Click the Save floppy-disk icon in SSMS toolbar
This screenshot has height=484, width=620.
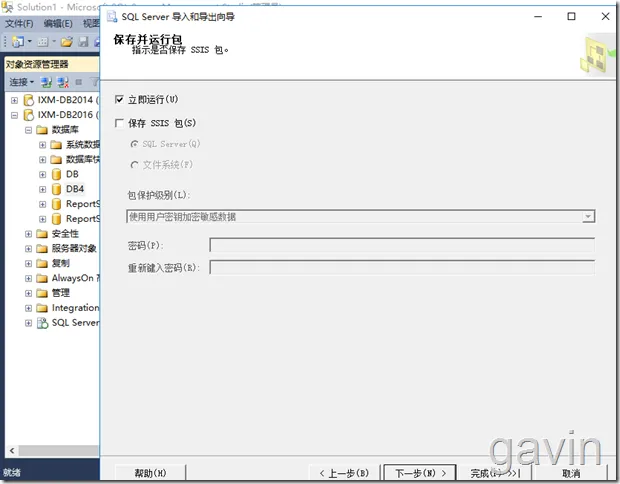click(x=83, y=41)
